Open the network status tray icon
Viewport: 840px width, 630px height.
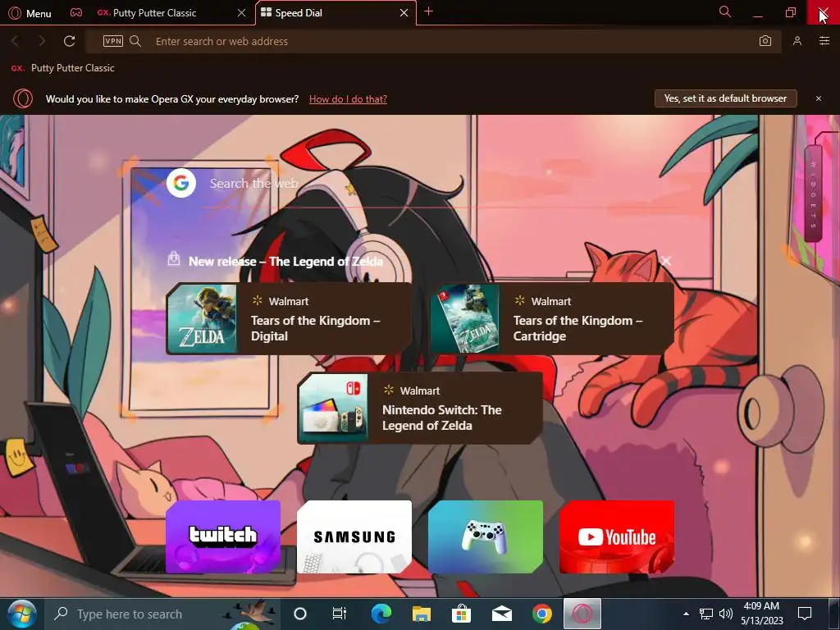tap(706, 614)
